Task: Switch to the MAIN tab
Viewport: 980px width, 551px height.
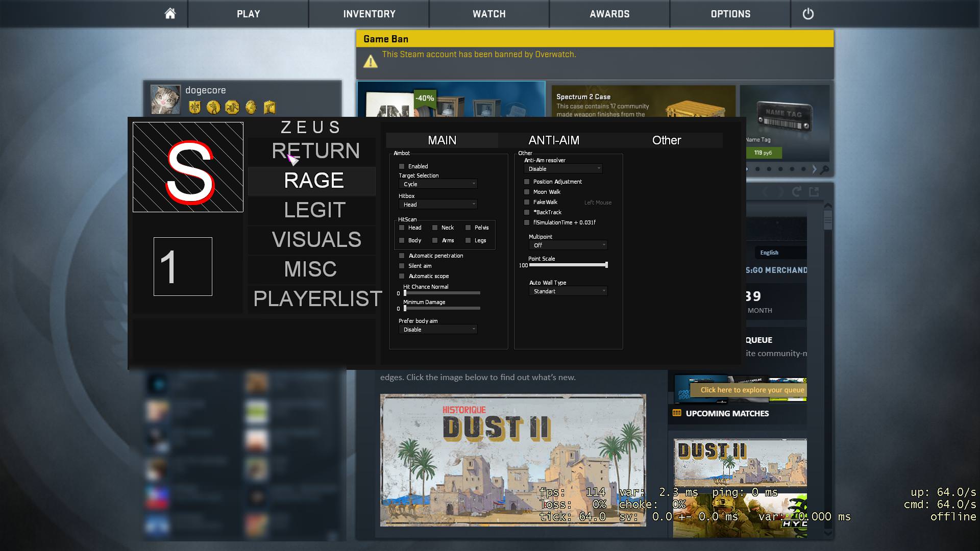Action: click(x=442, y=140)
